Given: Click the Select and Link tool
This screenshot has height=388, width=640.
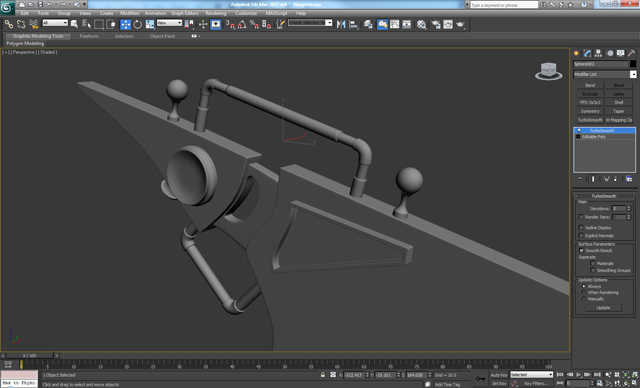Looking at the screenshot, I should tap(9, 24).
